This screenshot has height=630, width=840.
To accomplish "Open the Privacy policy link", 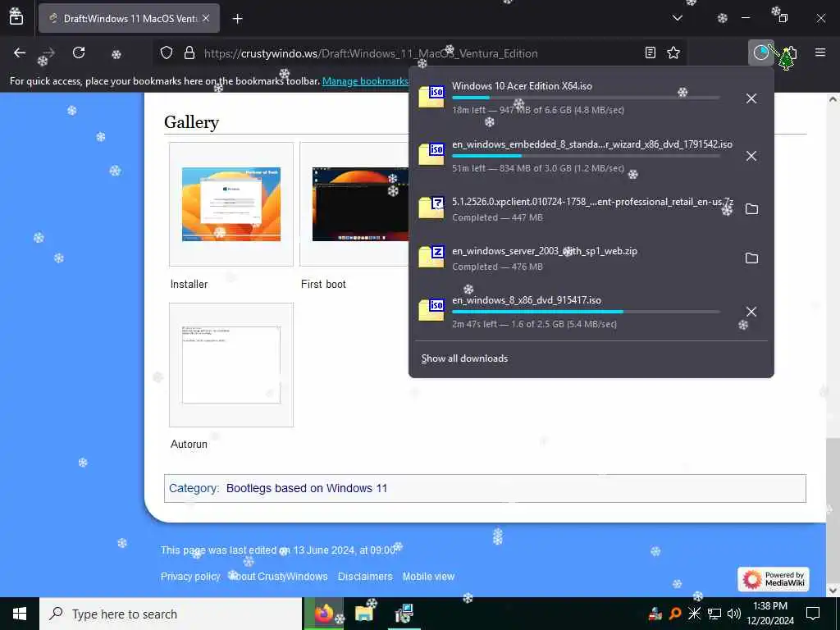I will pos(190,577).
